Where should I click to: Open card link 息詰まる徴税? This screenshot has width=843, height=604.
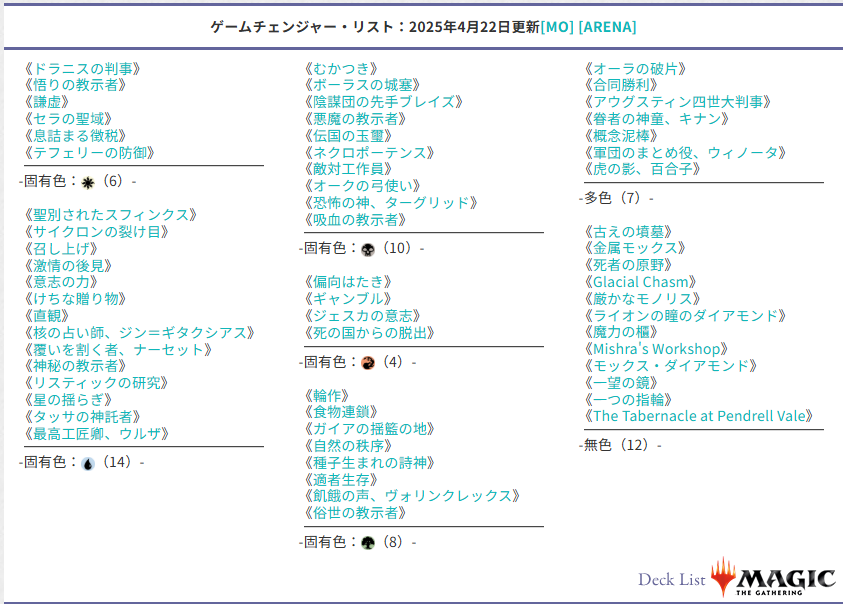(x=75, y=136)
